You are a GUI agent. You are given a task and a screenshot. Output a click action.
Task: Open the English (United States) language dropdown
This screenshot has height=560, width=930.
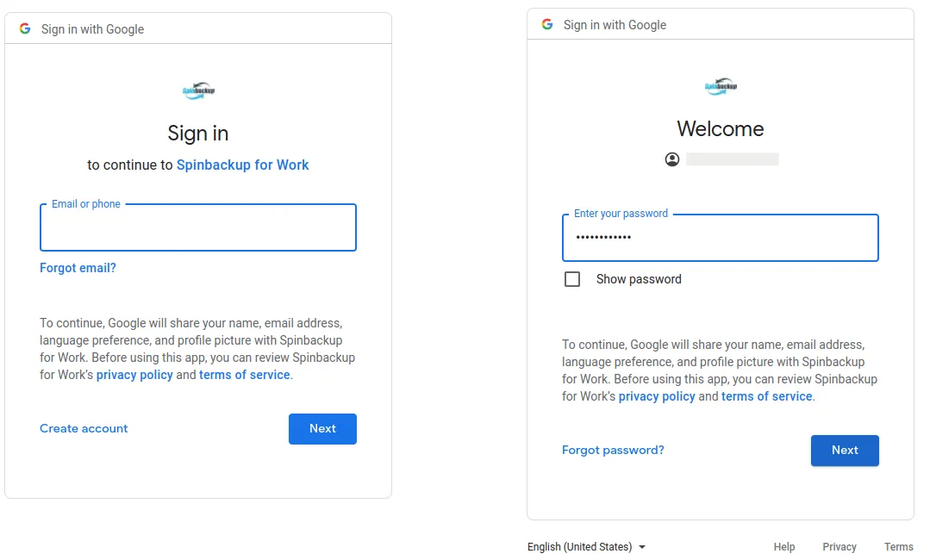point(578,546)
